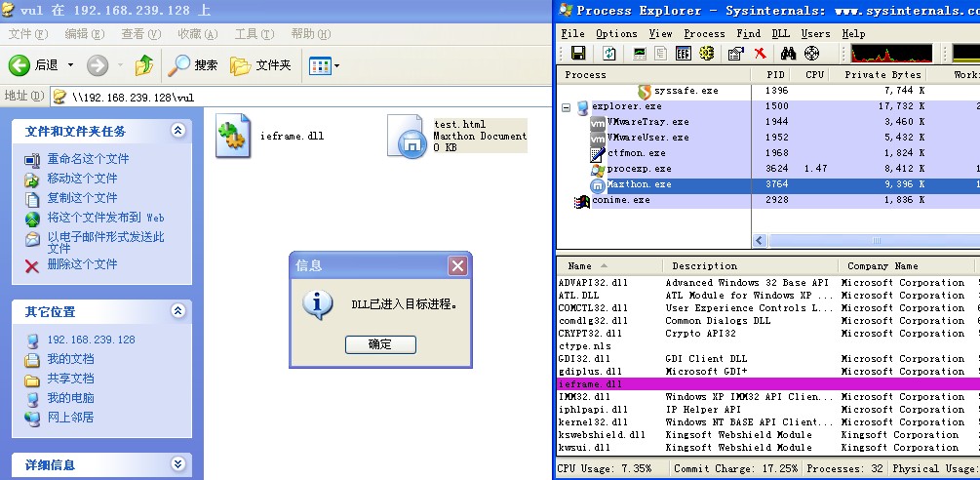Select the ieframe.dll file icon in folder
The height and width of the screenshot is (480, 980).
point(233,135)
